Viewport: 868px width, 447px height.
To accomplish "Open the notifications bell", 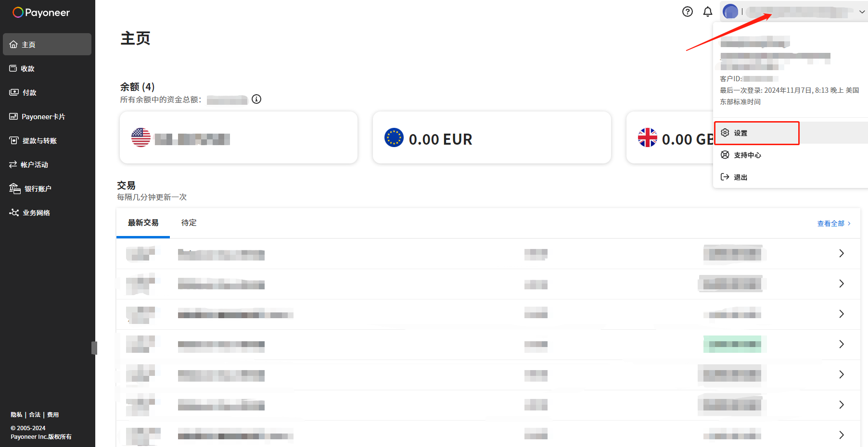I will 708,12.
